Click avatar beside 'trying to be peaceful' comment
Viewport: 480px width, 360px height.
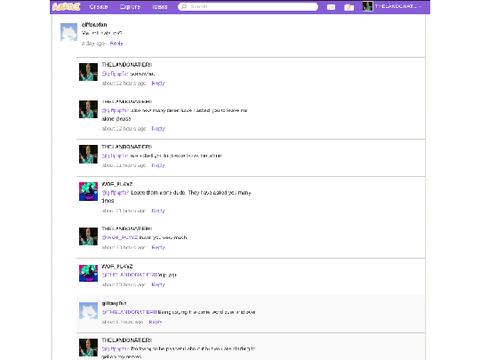pyautogui.click(x=88, y=347)
